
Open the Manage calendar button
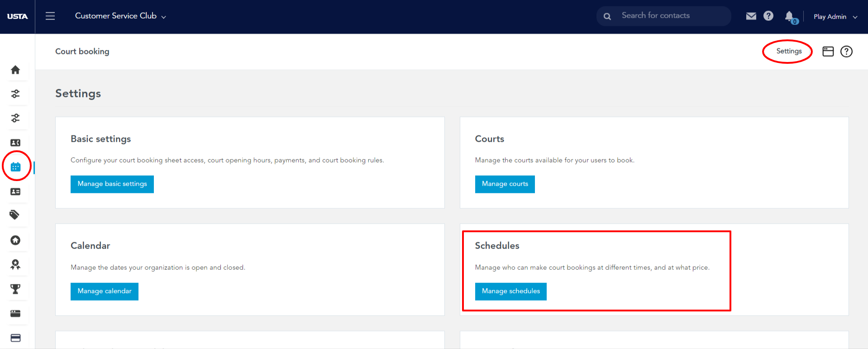tap(105, 292)
